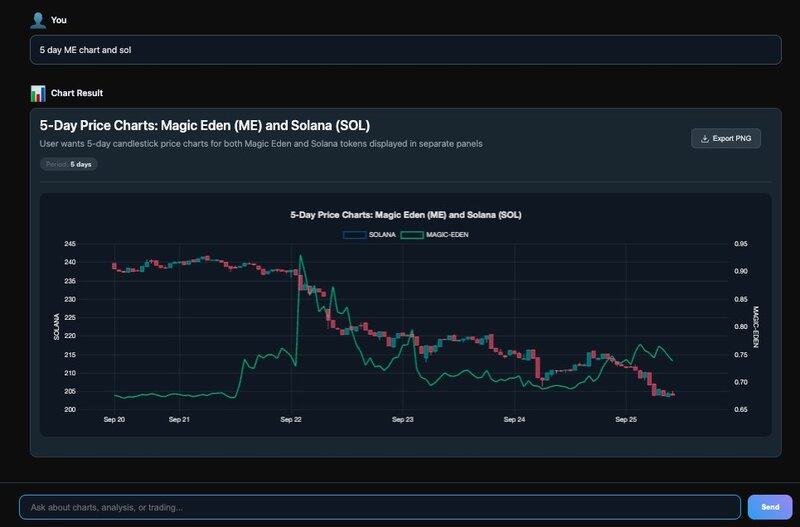Click the Send button
800x527 pixels.
click(770, 507)
